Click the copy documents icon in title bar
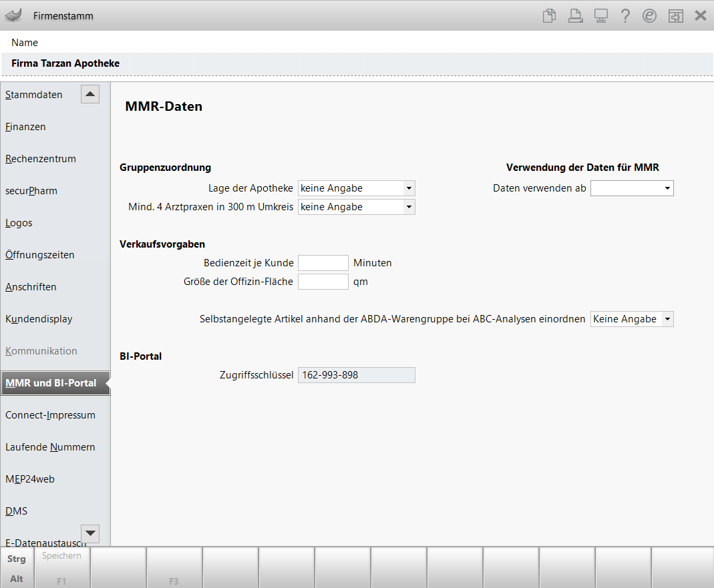Viewport: 714px width, 588px height. (x=549, y=16)
